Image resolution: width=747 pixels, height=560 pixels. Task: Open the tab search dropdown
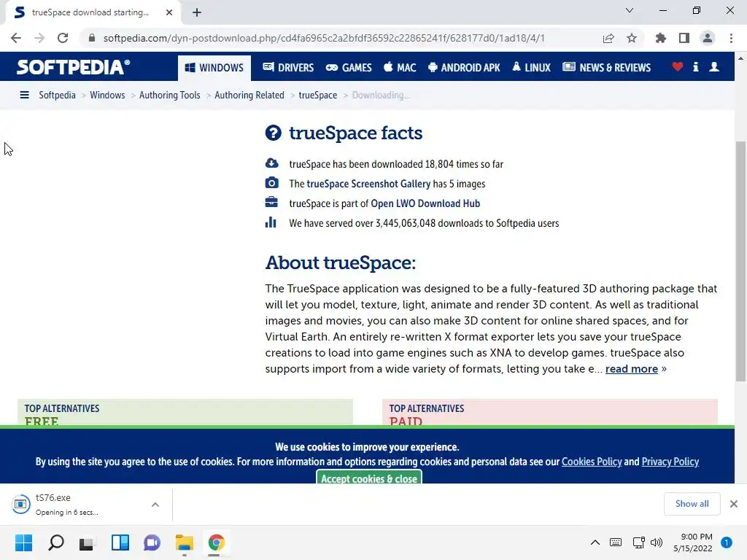630,10
